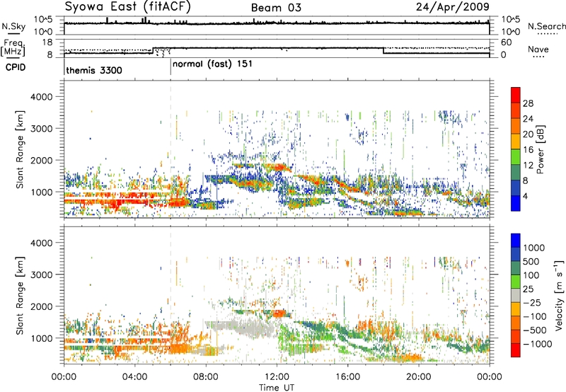Click the "12:00" time axis tick
Screen dimensions: 566x392
pyautogui.click(x=277, y=377)
